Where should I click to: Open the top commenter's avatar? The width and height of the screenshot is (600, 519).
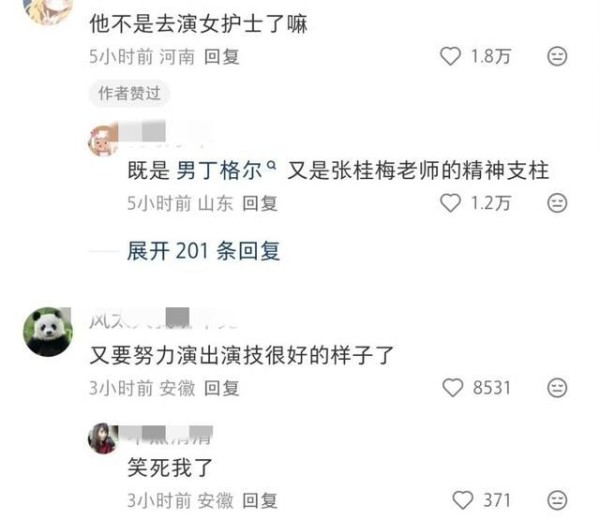tap(48, 11)
